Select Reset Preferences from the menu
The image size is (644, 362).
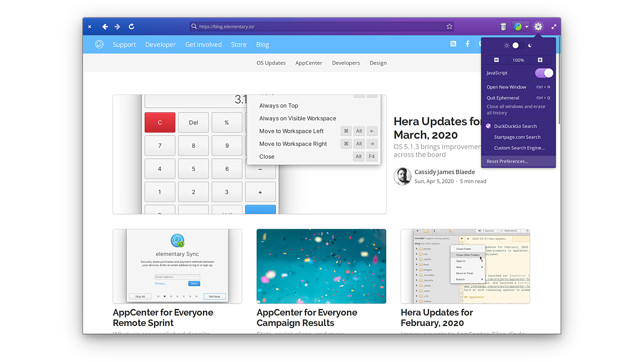[x=507, y=161]
